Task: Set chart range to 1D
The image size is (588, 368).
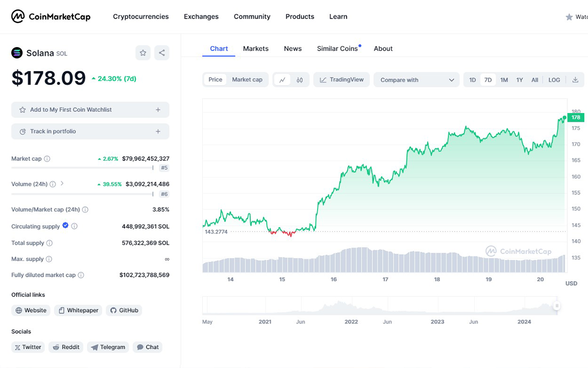Action: tap(472, 80)
